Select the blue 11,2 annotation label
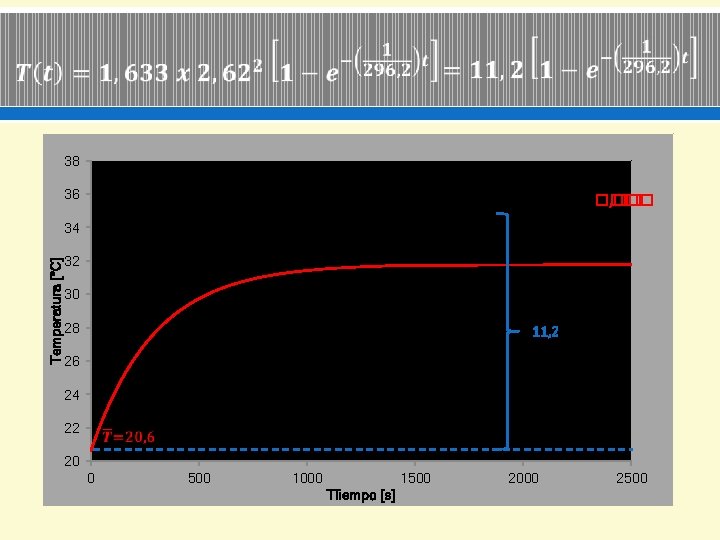Viewport: 720px width, 540px height. [545, 332]
